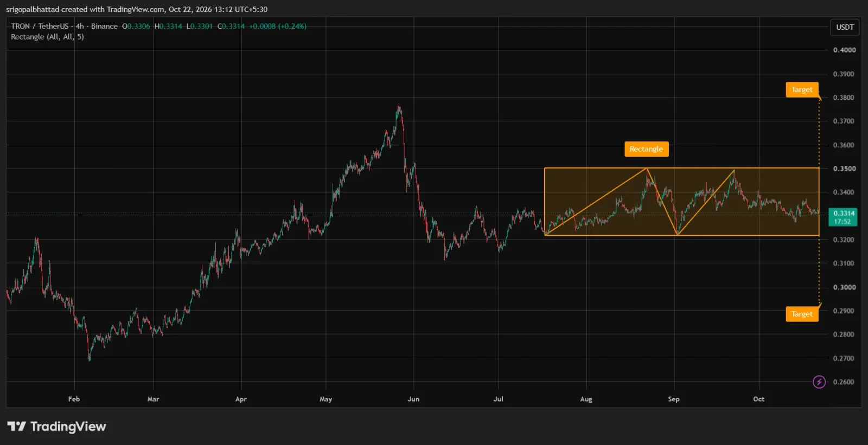Screen dimensions: 868x445
Task: Click the 0.3100 price axis label
Action: [844, 263]
